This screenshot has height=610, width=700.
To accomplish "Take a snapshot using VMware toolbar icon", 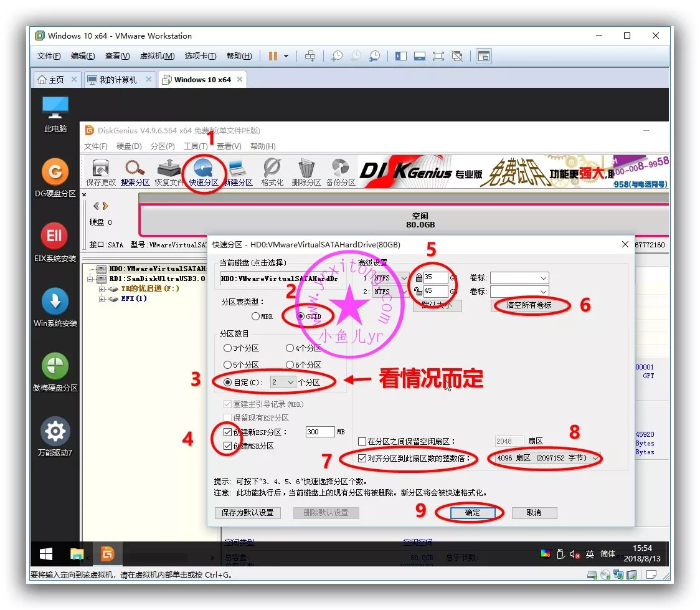I will (337, 56).
